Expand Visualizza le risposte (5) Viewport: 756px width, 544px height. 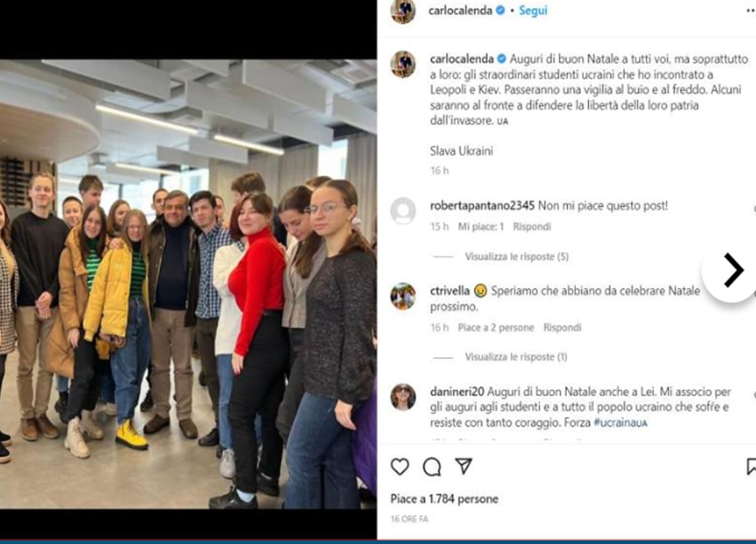click(x=517, y=257)
